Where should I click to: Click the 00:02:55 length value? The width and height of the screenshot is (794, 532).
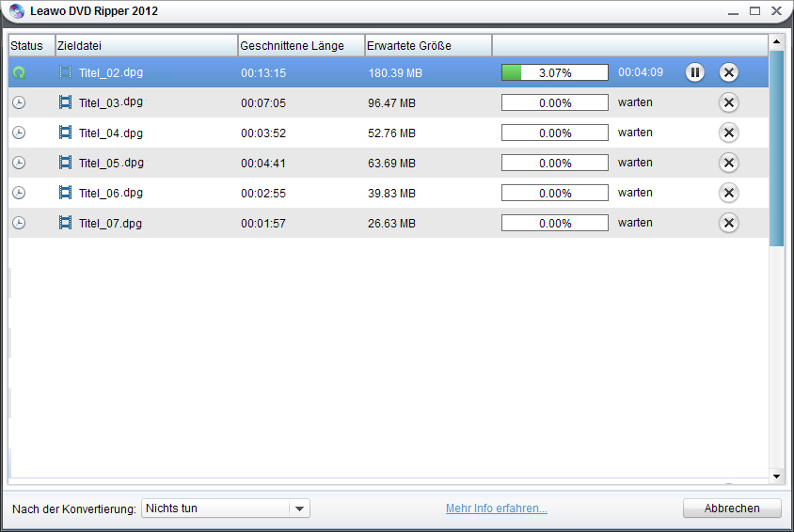click(263, 194)
